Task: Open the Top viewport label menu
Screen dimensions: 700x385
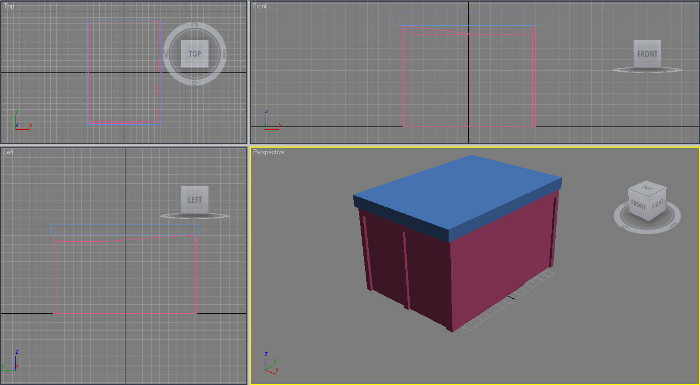Action: point(8,6)
